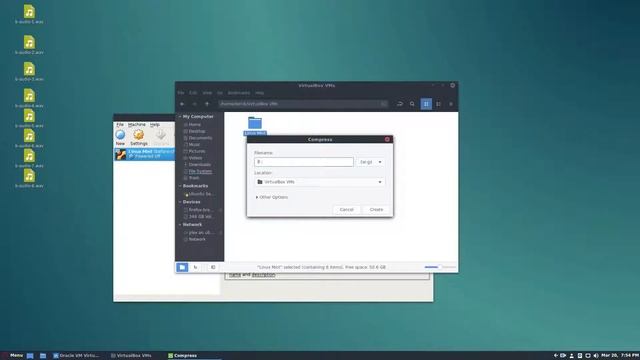Click Create in Compress dialog
The width and height of the screenshot is (640, 360).
click(376, 209)
